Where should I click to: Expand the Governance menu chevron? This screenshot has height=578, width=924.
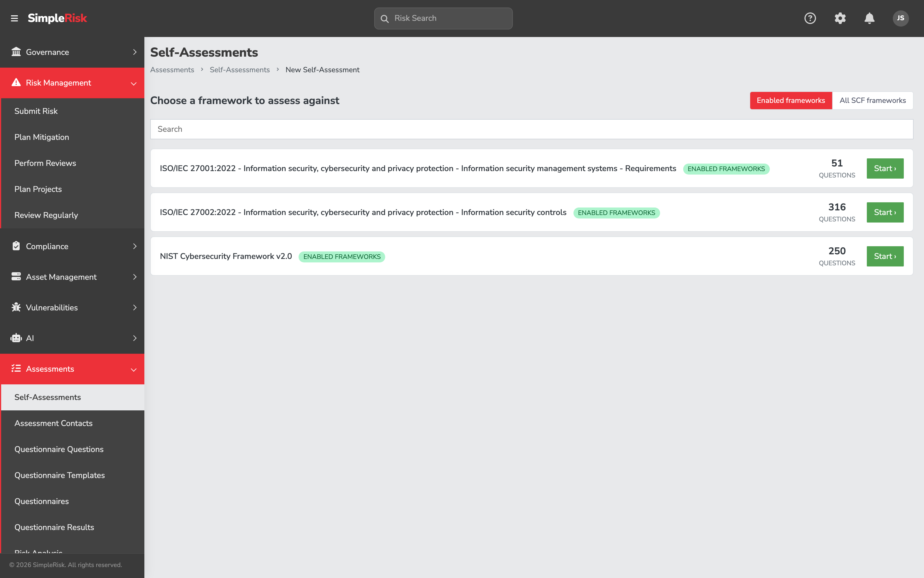[x=134, y=52]
